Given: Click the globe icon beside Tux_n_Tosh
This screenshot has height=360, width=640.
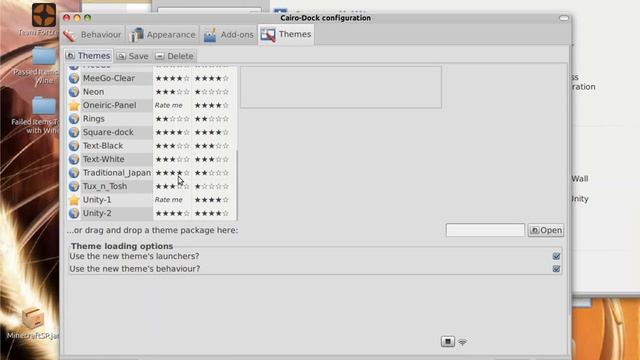Looking at the screenshot, I should (x=74, y=186).
